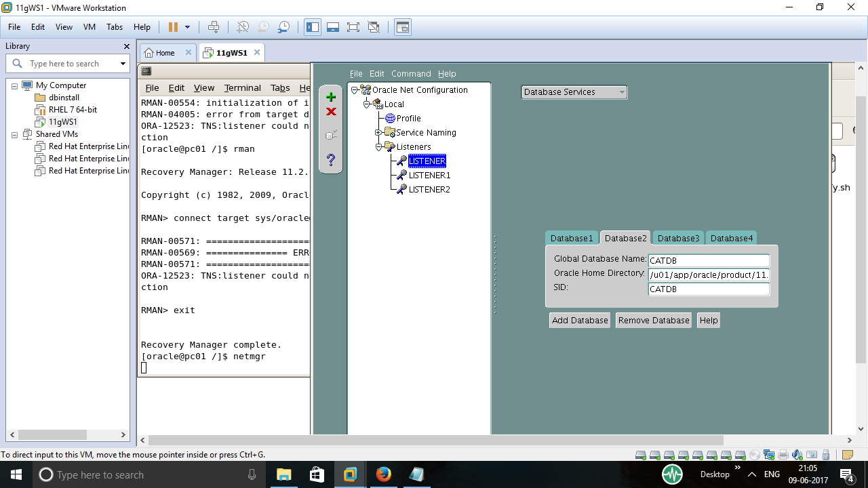Image resolution: width=868 pixels, height=488 pixels.
Task: Open the Windows notification center
Action: point(846,474)
